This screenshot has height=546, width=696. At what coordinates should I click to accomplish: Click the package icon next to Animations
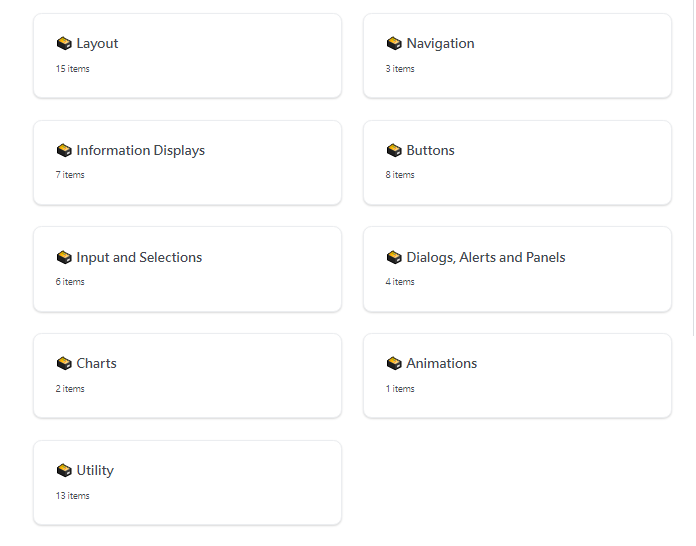pos(394,364)
